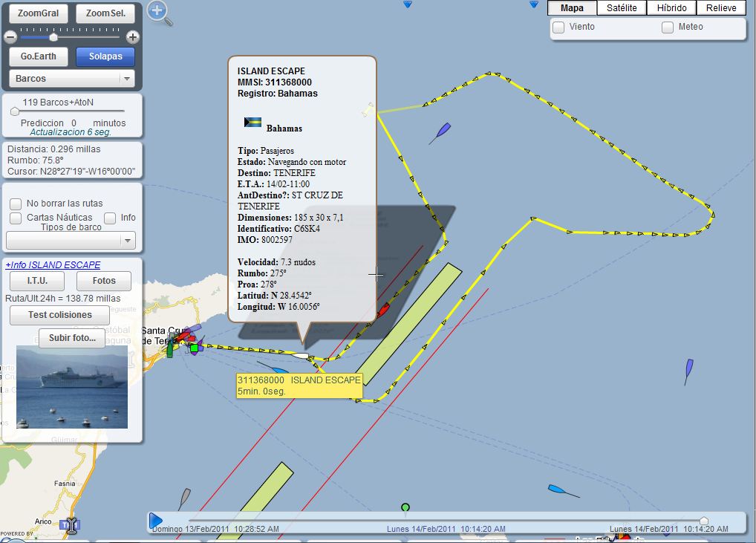Click the green circle marker near timeline

405,507
